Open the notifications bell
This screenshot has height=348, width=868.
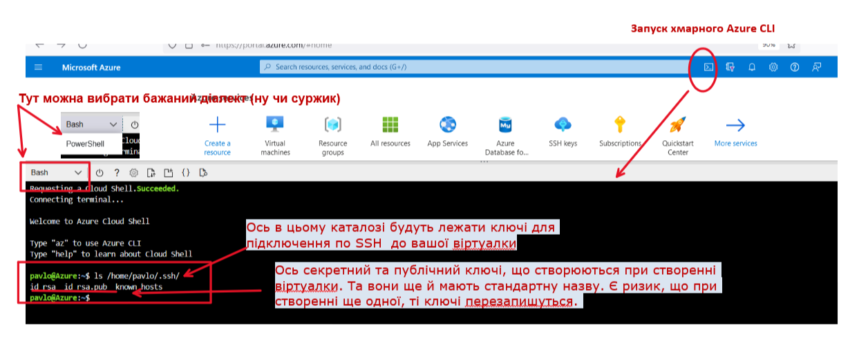click(x=752, y=67)
